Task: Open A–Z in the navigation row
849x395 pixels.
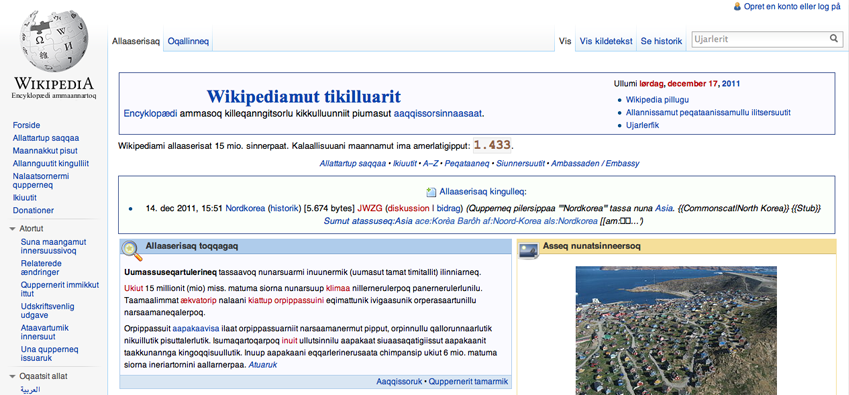Action: point(430,163)
